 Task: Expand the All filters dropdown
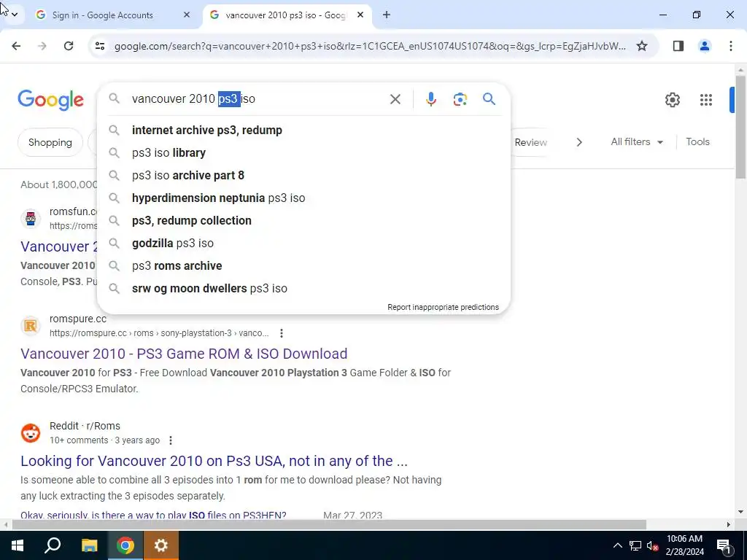tap(637, 142)
